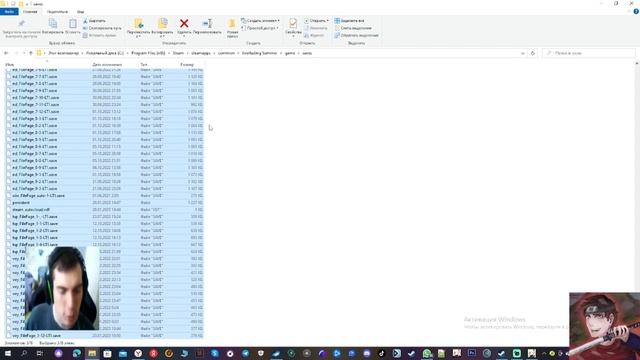Expand the breadcrumb chevron after Steam
Image resolution: width=640 pixels, height=360 pixels.
click(x=188, y=53)
